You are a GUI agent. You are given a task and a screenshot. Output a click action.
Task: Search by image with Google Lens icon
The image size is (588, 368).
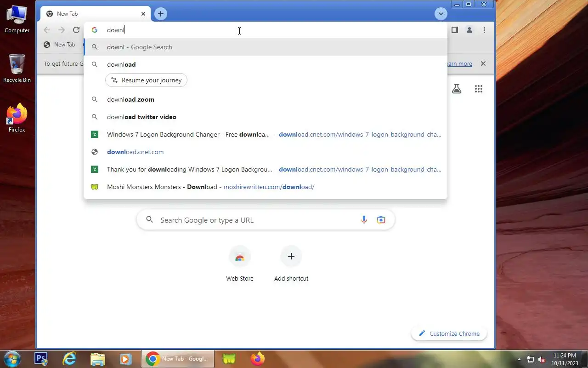[x=381, y=220]
